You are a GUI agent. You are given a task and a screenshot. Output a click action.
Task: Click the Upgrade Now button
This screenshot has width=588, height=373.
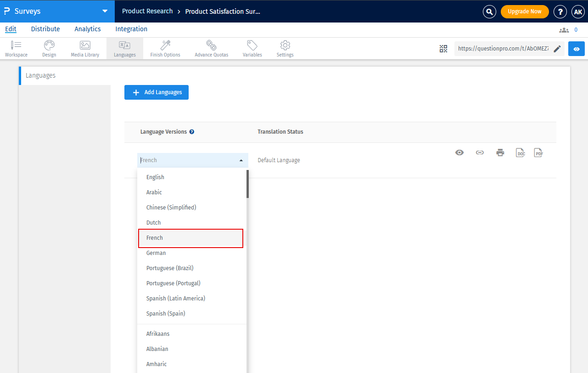point(524,11)
